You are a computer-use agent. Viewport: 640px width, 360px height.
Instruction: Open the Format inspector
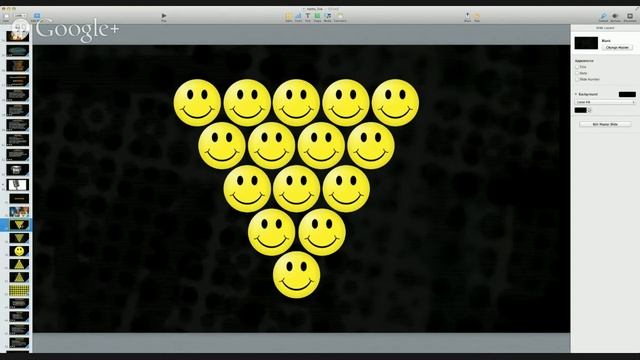pyautogui.click(x=603, y=17)
